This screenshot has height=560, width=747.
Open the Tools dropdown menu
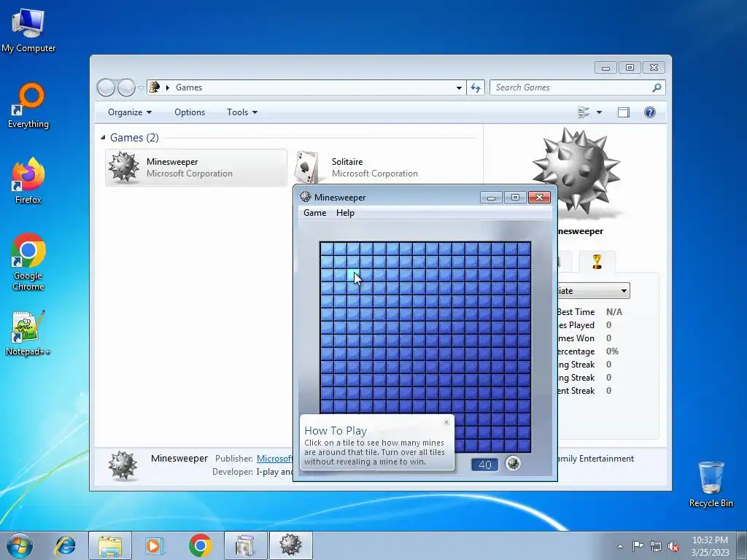pyautogui.click(x=242, y=112)
